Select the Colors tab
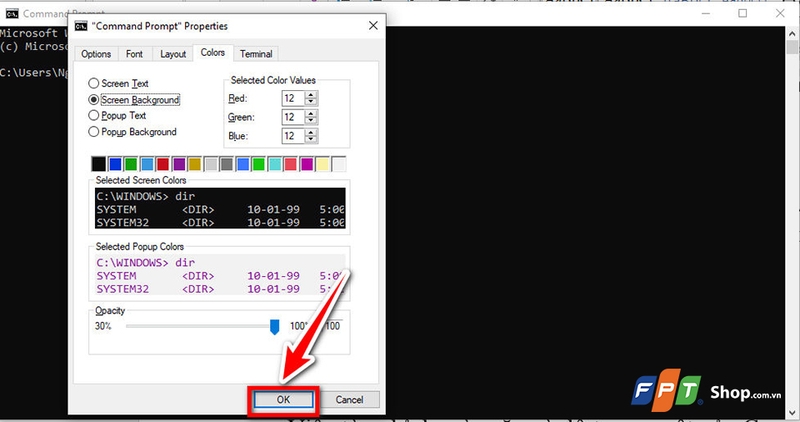This screenshot has height=422, width=800. pyautogui.click(x=213, y=53)
